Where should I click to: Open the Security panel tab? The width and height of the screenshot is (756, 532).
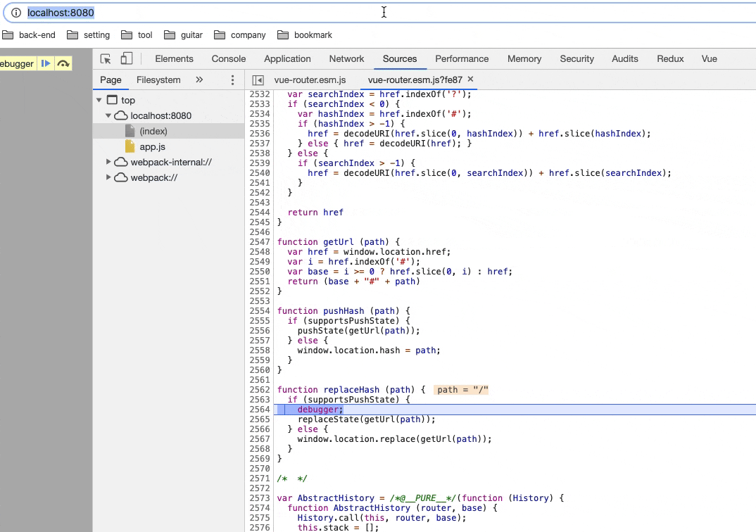pyautogui.click(x=577, y=59)
